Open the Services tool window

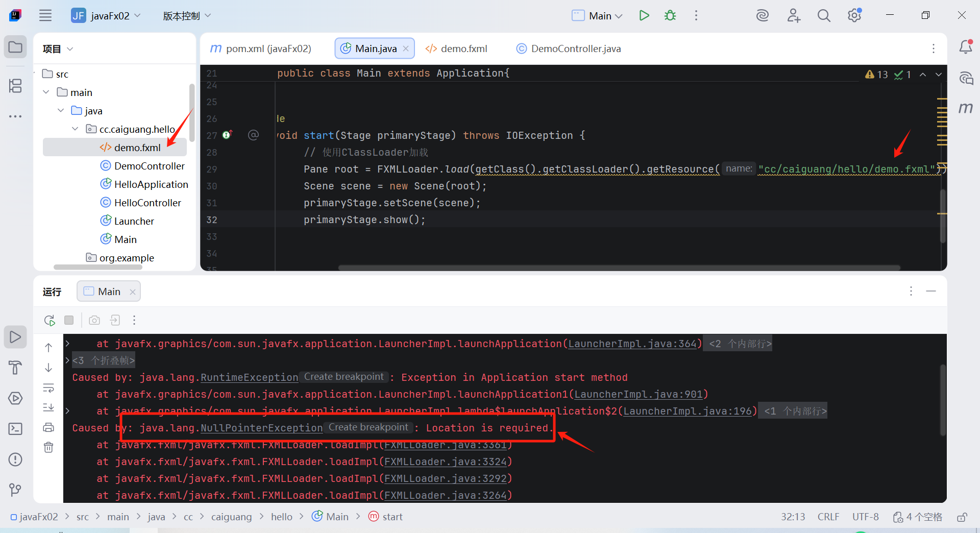pos(15,398)
